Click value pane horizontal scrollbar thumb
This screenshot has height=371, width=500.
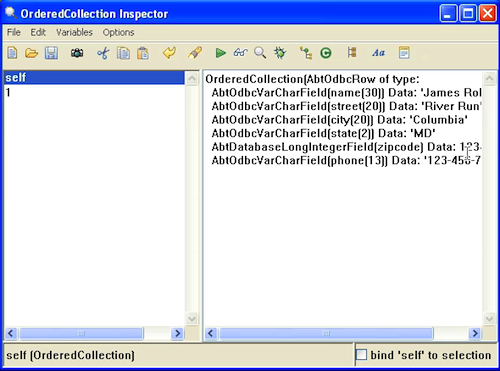[326, 333]
